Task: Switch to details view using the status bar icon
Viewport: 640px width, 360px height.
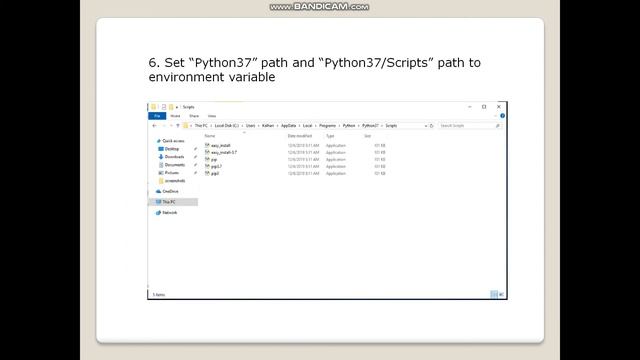Action: tap(494, 294)
